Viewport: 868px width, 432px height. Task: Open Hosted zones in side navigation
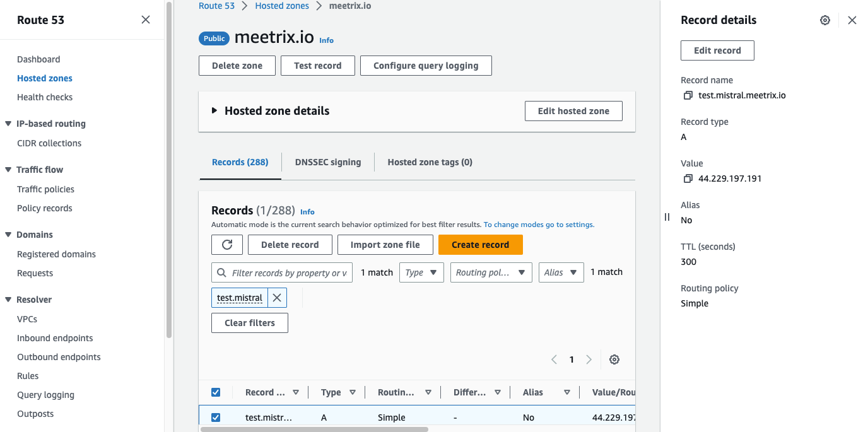pyautogui.click(x=45, y=78)
